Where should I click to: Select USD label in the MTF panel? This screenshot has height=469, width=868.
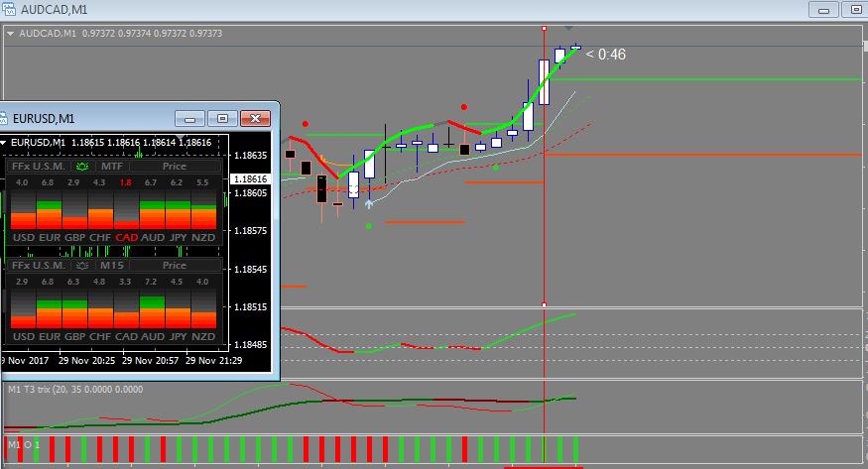[x=24, y=237]
